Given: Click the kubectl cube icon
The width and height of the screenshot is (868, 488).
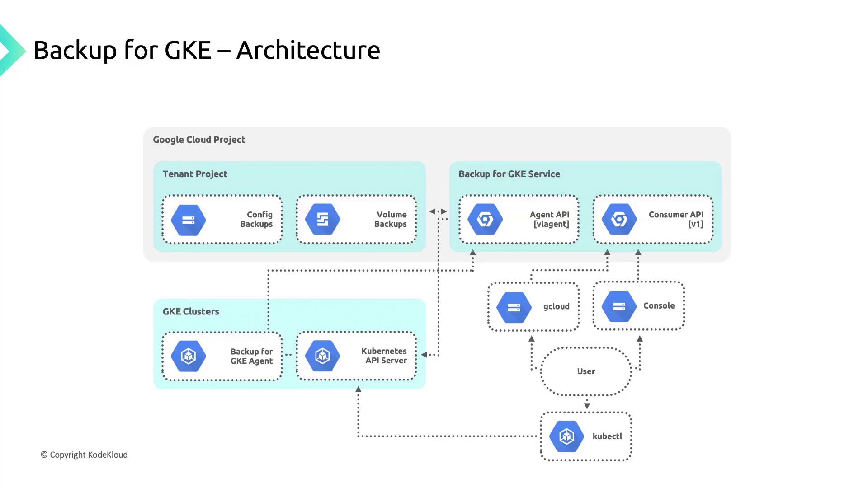Looking at the screenshot, I should point(566,436).
